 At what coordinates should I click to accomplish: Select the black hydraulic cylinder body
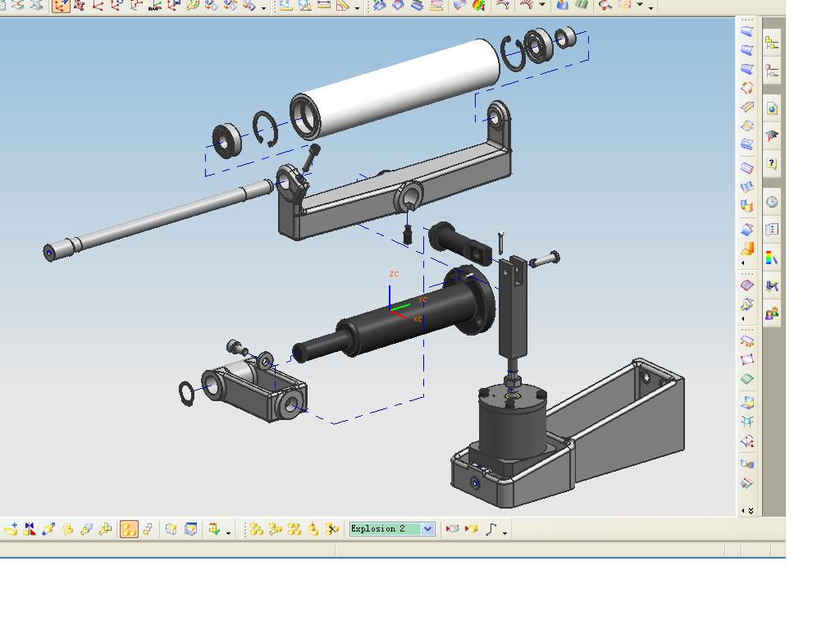click(394, 313)
